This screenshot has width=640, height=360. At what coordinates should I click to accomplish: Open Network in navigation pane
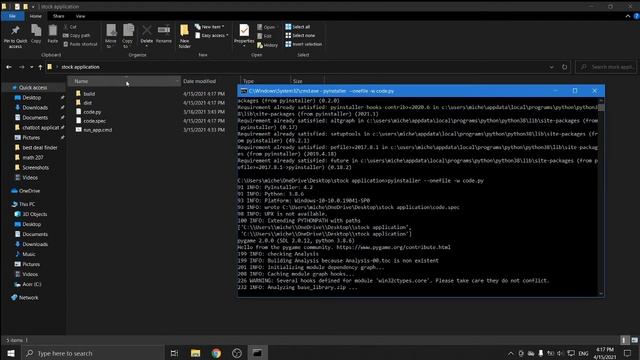[28, 298]
